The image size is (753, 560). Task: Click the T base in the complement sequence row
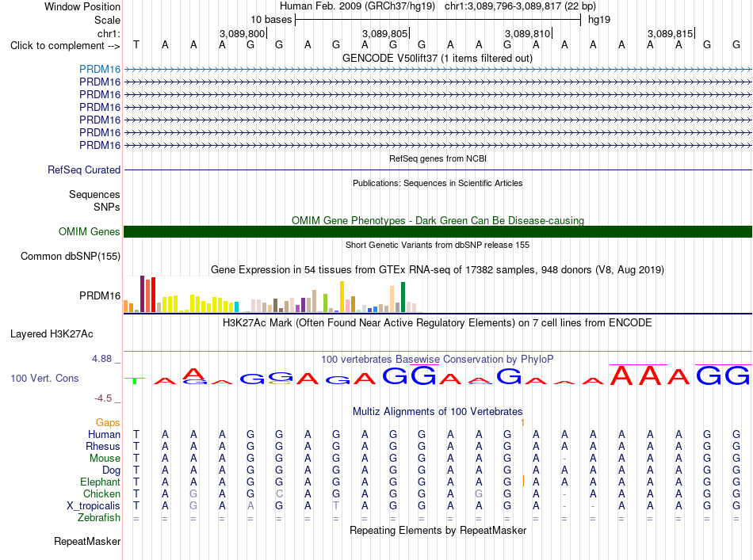136,44
